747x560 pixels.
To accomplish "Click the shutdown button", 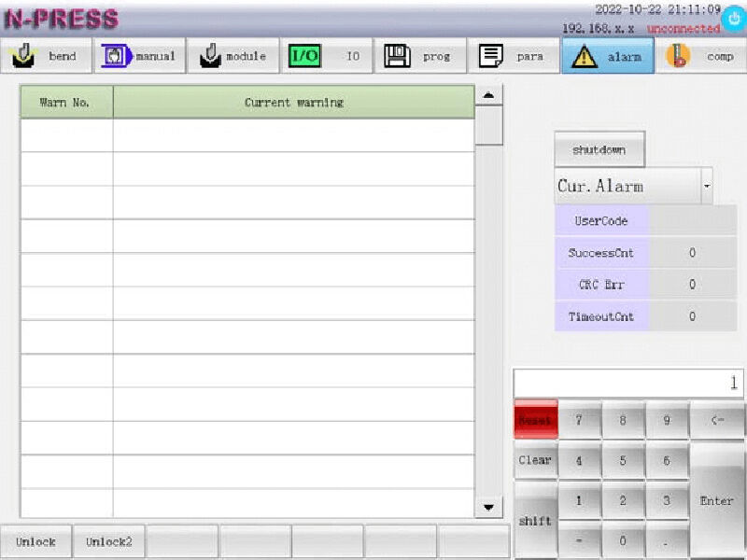I will pyautogui.click(x=599, y=148).
